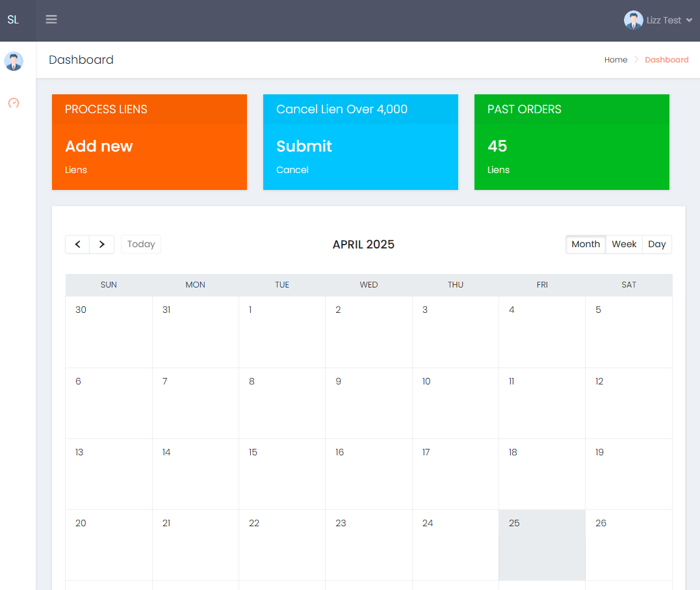The image size is (700, 590).
Task: Select day 26 in the calendar
Action: (x=629, y=545)
